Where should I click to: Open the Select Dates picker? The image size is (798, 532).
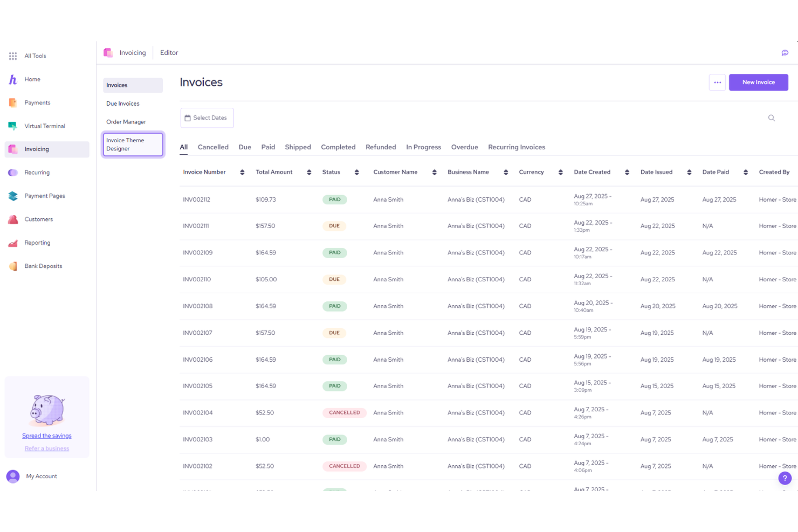[207, 118]
